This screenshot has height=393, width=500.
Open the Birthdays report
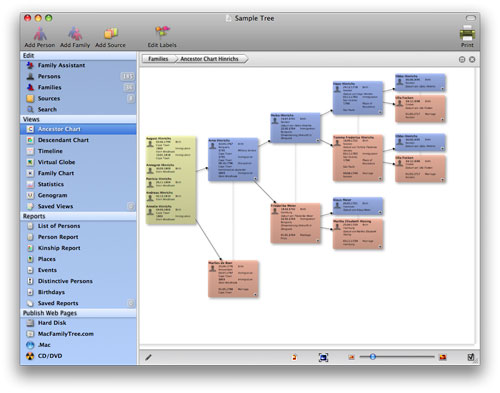(78, 292)
